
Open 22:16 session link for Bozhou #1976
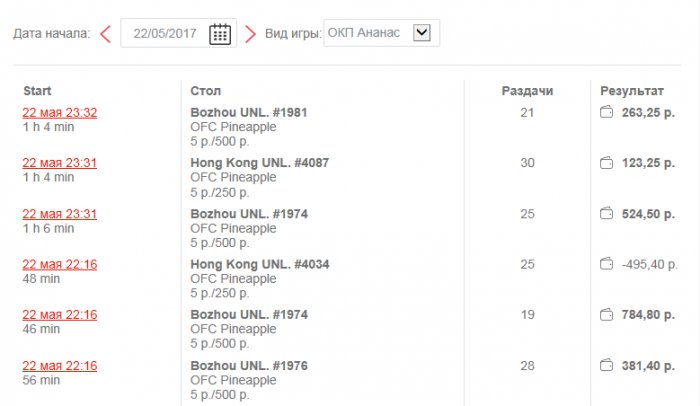(60, 366)
